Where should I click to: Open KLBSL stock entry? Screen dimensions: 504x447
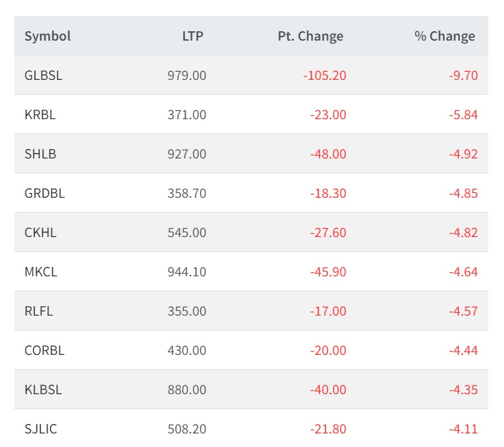pos(43,390)
